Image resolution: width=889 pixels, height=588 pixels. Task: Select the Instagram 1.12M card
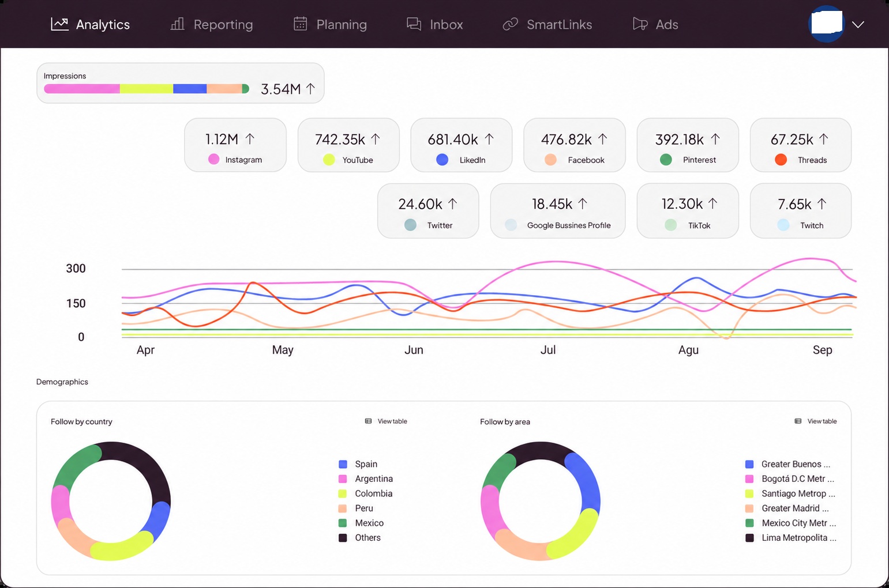pyautogui.click(x=235, y=145)
